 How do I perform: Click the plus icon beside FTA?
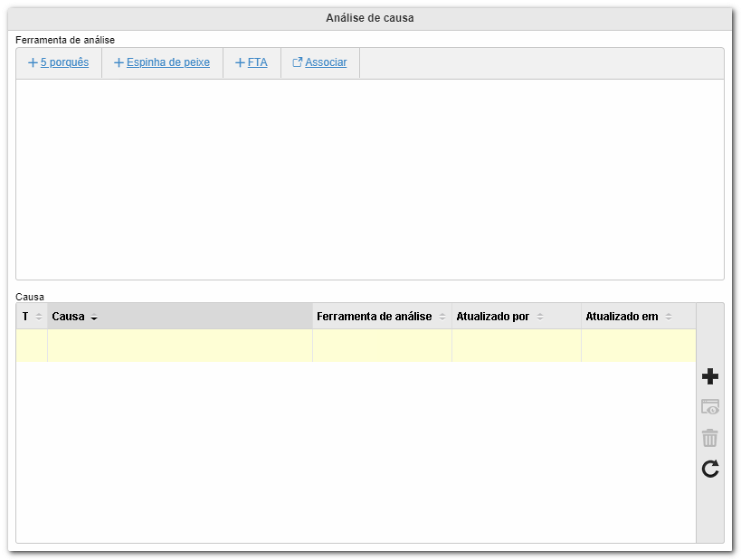pos(240,62)
